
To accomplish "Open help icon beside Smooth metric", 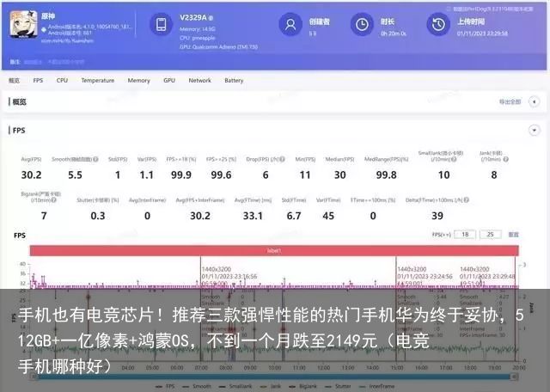I will [x=95, y=159].
